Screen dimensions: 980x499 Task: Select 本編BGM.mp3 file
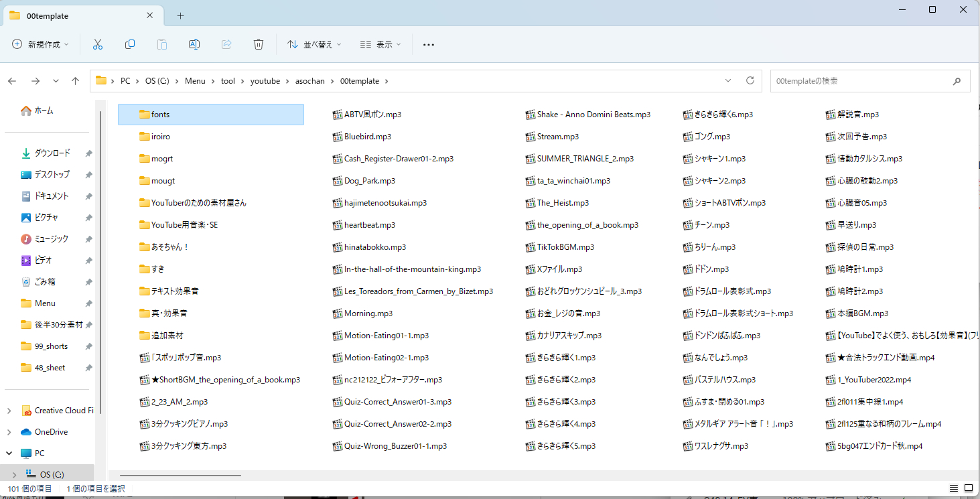click(857, 313)
